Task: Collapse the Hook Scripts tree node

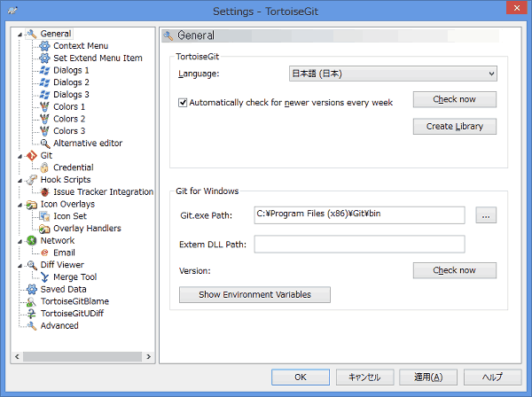Action: coord(20,181)
